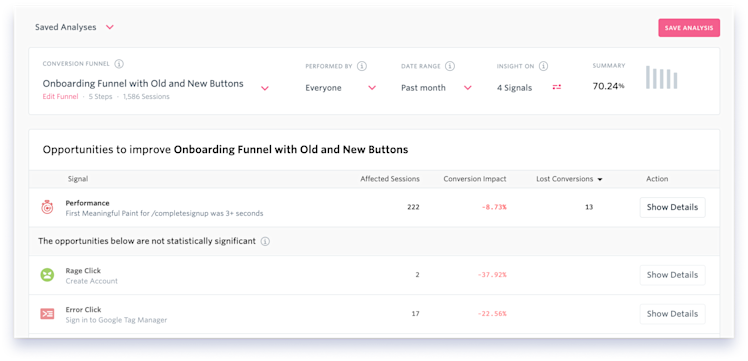Click the Rage Click angry face icon

point(47,275)
